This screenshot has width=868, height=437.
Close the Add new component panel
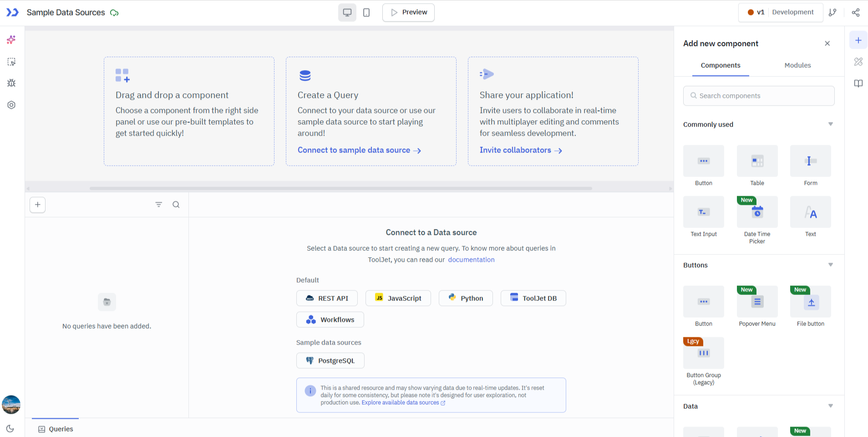click(827, 43)
